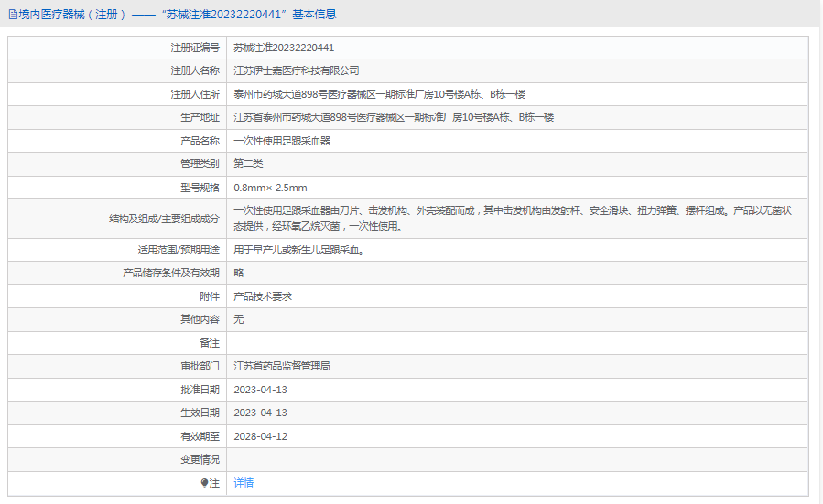The width and height of the screenshot is (823, 504).
Task: Select storage condition value 略
Action: click(239, 273)
